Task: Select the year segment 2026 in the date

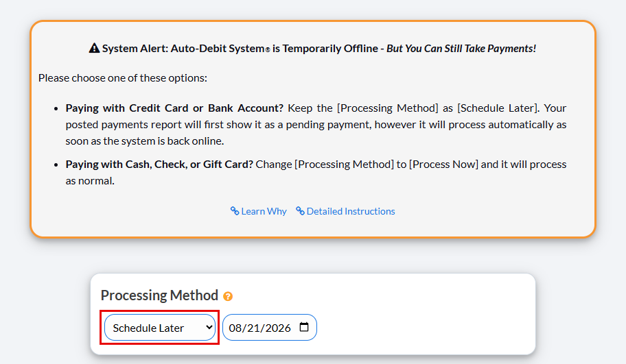Action: click(x=278, y=328)
